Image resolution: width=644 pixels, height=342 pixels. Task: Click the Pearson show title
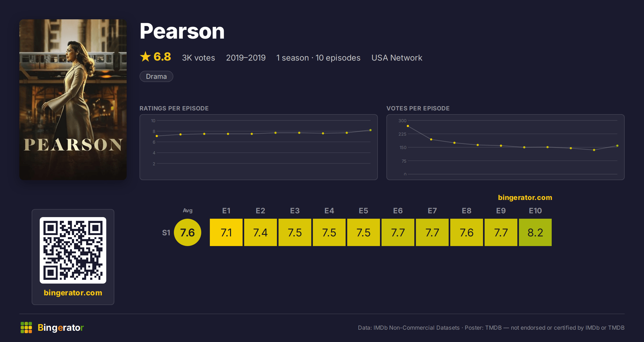coord(182,31)
